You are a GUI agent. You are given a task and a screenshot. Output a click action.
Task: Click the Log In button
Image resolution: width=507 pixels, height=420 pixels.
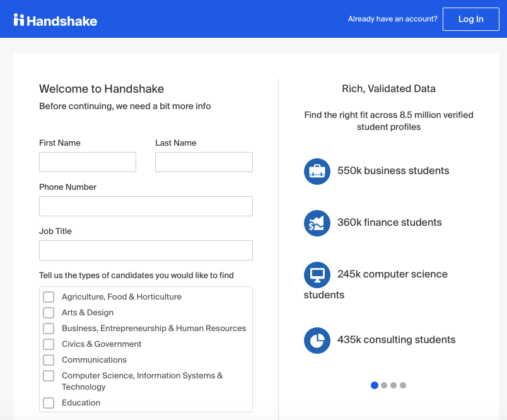[471, 19]
